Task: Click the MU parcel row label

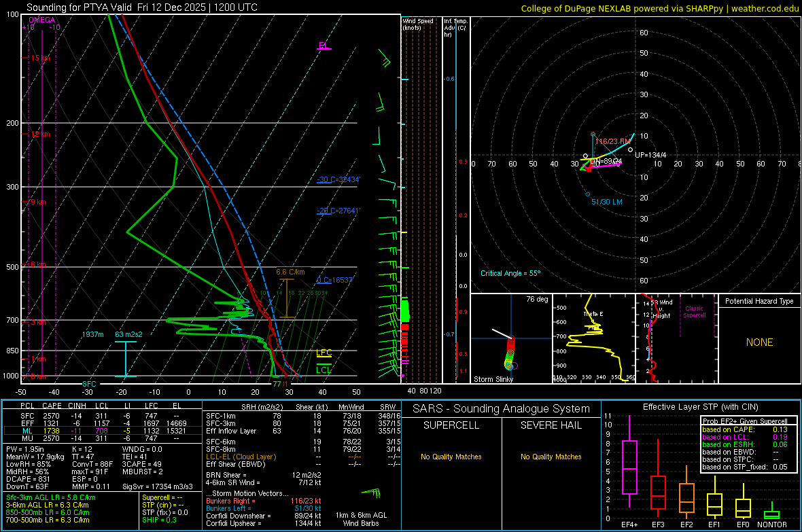Action: click(27, 438)
